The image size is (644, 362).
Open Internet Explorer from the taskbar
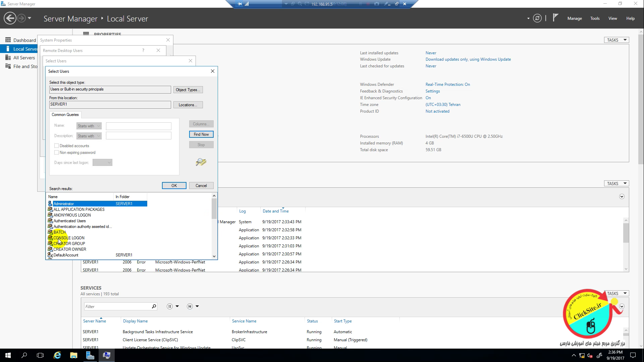pyautogui.click(x=57, y=355)
